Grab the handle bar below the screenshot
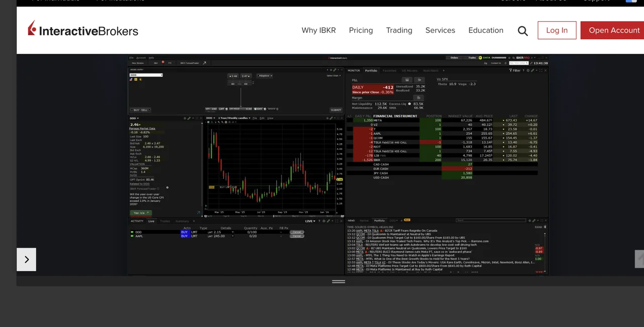The height and width of the screenshot is (327, 644). click(x=339, y=281)
